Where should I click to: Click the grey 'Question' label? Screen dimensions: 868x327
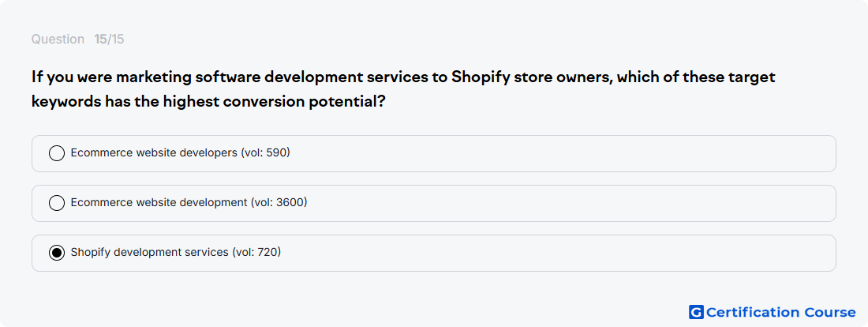pyautogui.click(x=58, y=39)
